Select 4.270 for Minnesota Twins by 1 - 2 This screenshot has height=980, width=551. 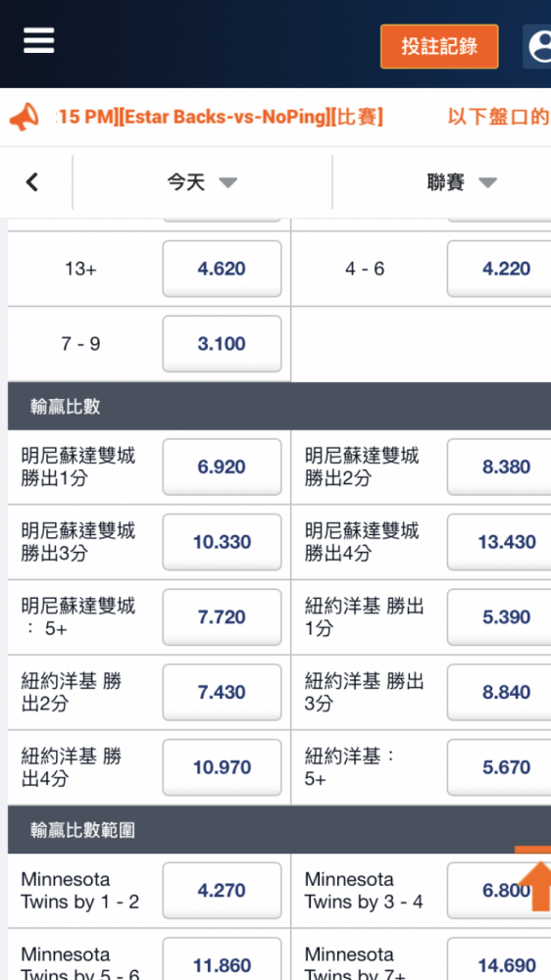pos(222,890)
